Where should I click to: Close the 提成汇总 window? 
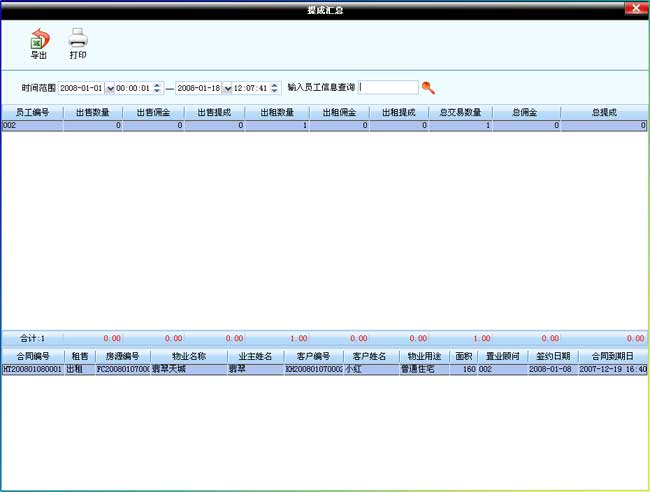[x=636, y=9]
